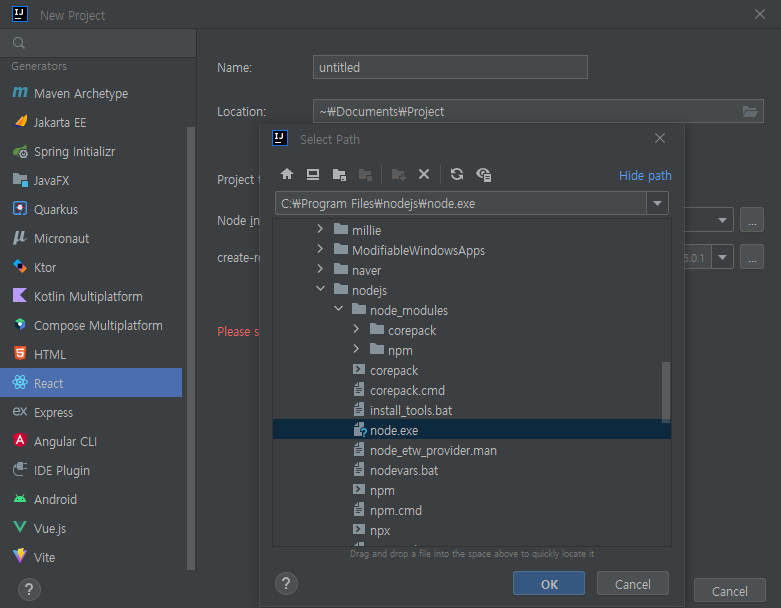Collapse the nodejs folder

[x=320, y=289]
